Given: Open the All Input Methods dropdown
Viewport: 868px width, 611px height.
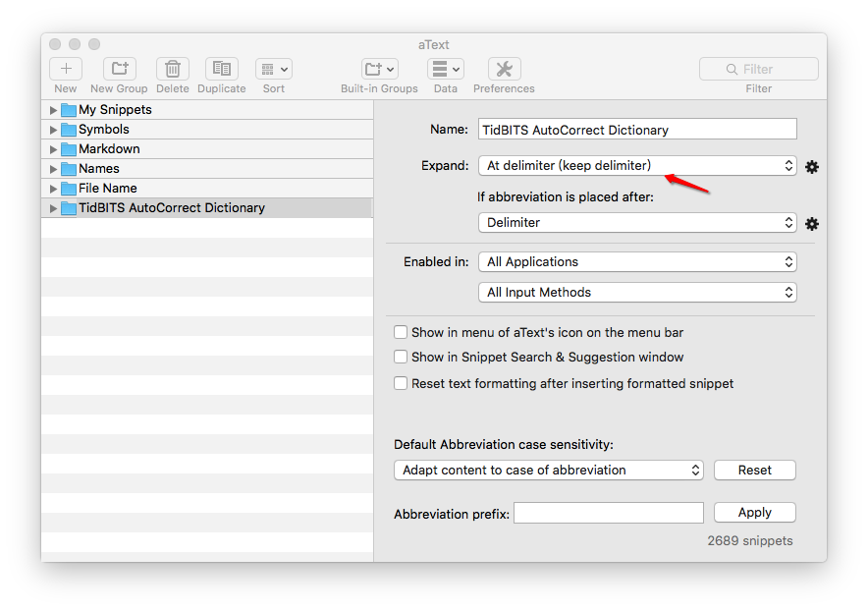Looking at the screenshot, I should click(x=637, y=293).
